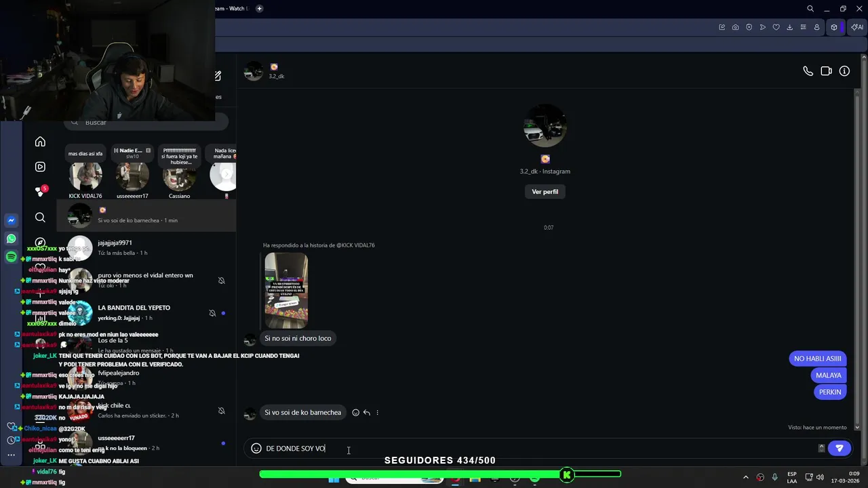Open Instagram Home from the sidebar

(x=40, y=142)
